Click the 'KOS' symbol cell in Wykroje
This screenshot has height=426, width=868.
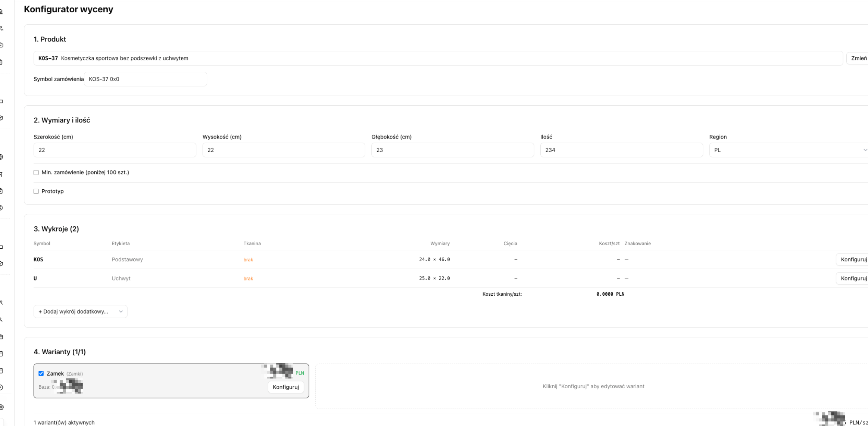pos(38,259)
